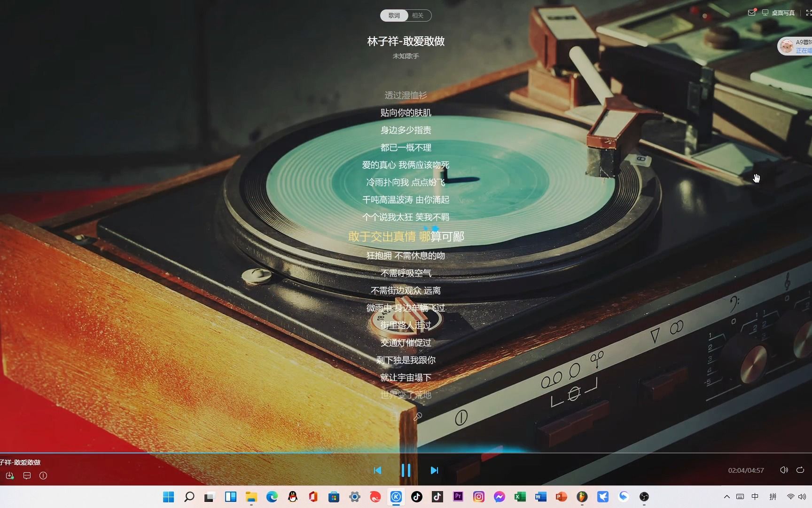Screen dimensions: 812x508
Task: Click the highlighted lyric 敢于交出真情 哪算可鄙
Action: (x=406, y=236)
